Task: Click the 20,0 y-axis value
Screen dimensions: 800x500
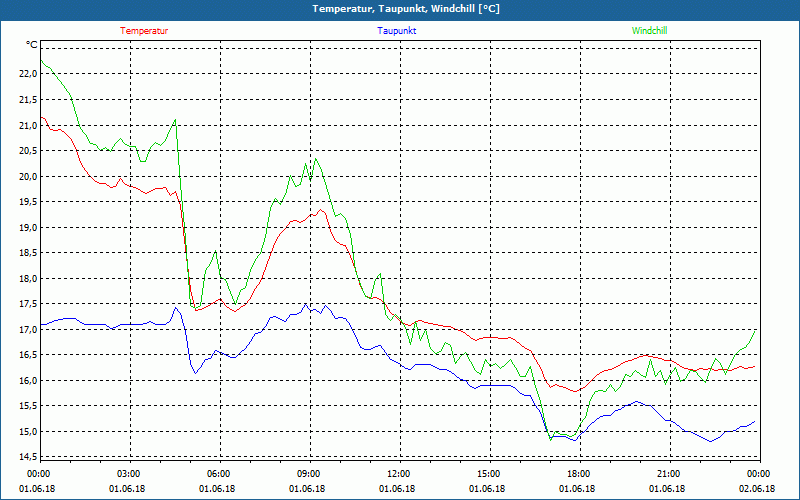Action: [x=28, y=176]
